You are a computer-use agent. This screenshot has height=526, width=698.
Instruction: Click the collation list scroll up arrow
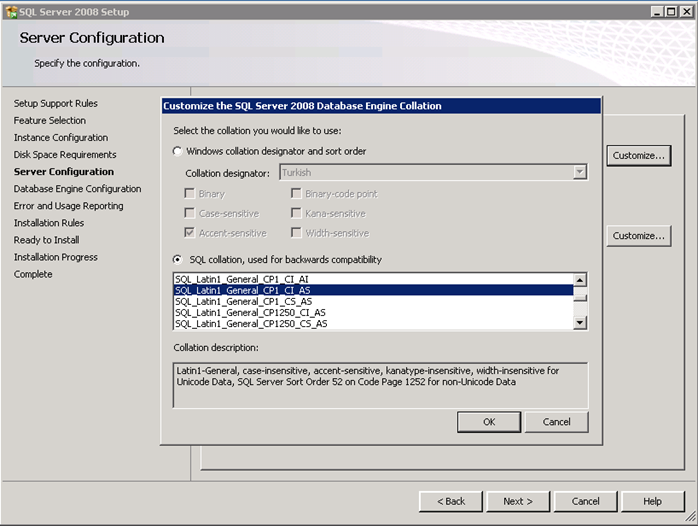click(x=580, y=280)
